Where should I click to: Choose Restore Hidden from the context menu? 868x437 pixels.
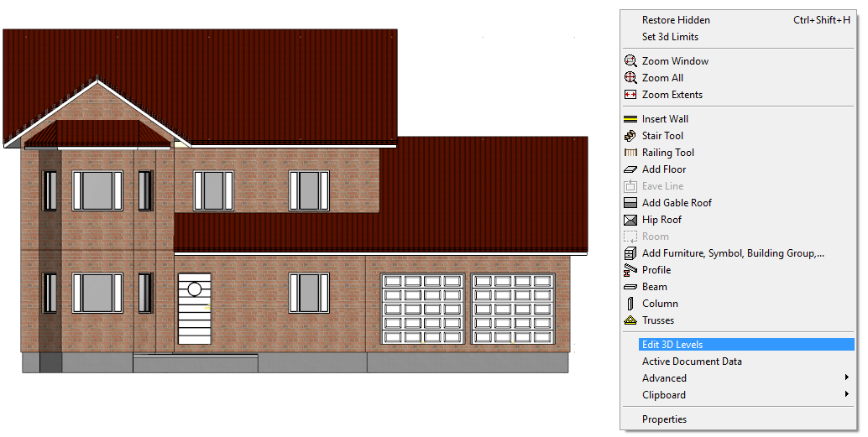point(676,20)
